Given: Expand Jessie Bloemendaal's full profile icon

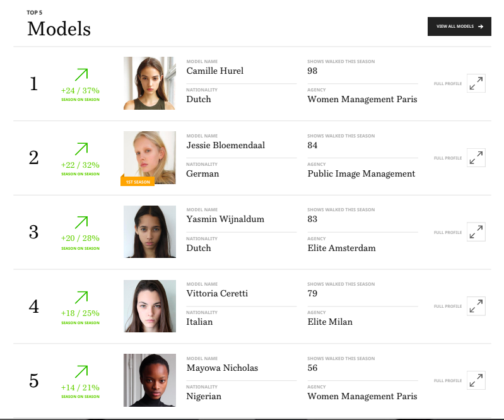Looking at the screenshot, I should tap(476, 158).
